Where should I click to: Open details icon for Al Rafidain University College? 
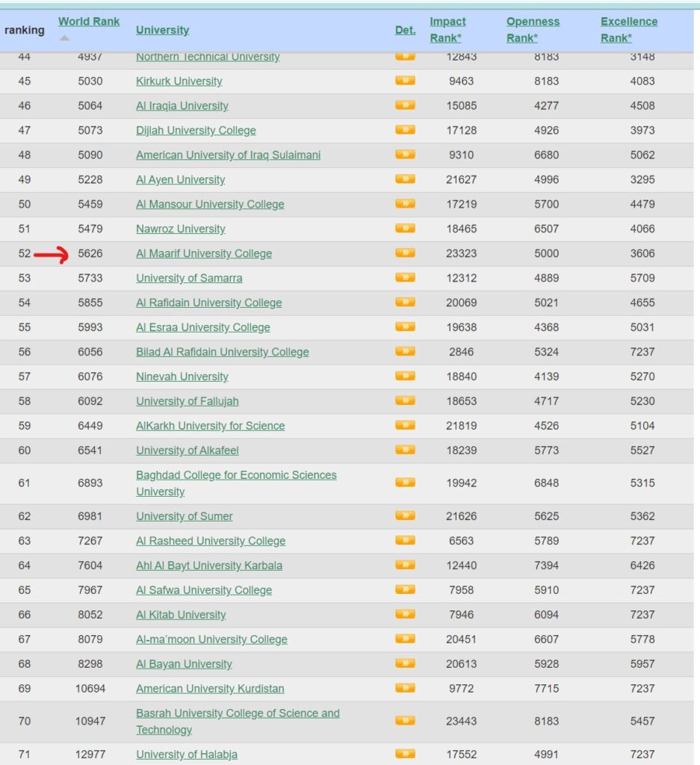(405, 302)
